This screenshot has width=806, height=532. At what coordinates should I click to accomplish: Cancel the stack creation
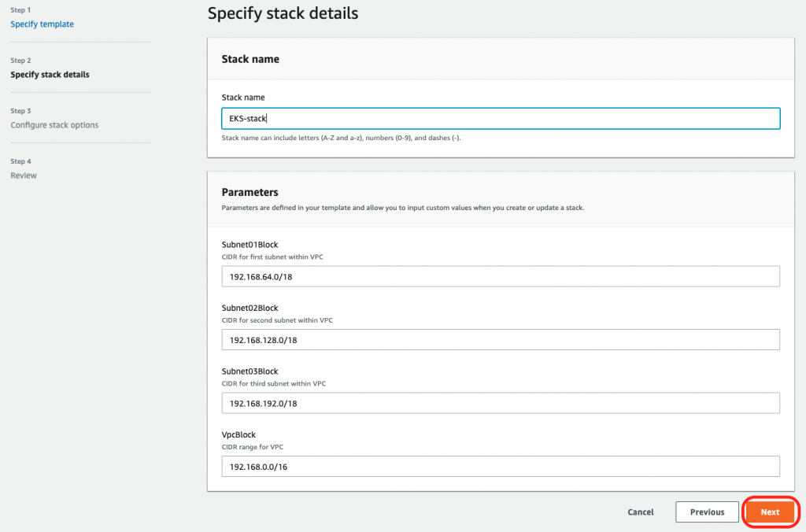pos(641,512)
